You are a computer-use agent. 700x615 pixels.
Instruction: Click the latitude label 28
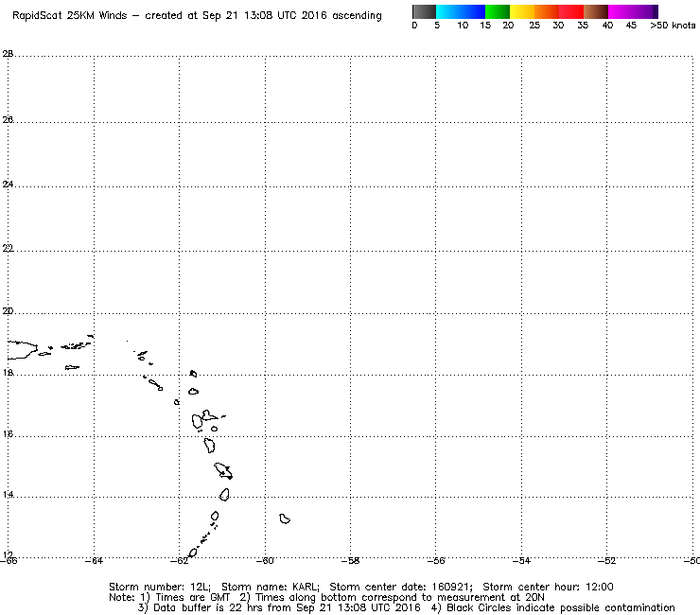pyautogui.click(x=8, y=54)
